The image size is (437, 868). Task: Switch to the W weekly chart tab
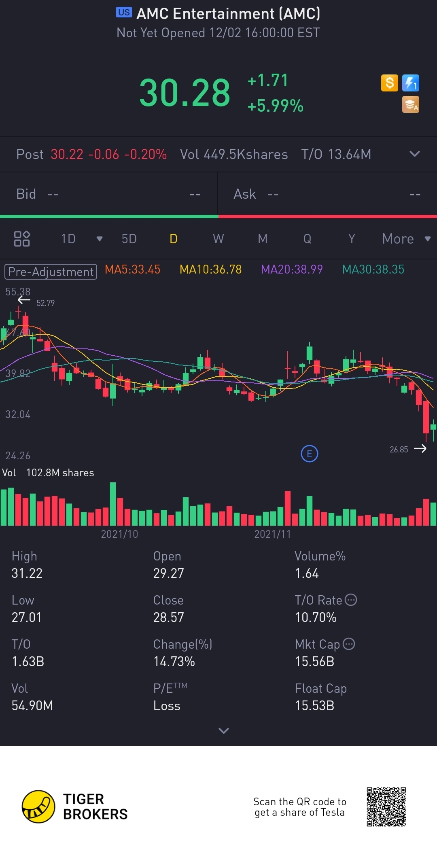218,239
